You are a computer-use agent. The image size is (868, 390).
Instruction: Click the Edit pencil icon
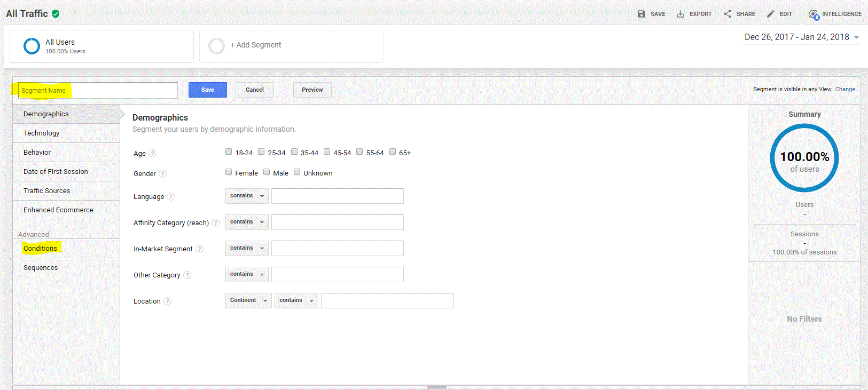point(770,14)
